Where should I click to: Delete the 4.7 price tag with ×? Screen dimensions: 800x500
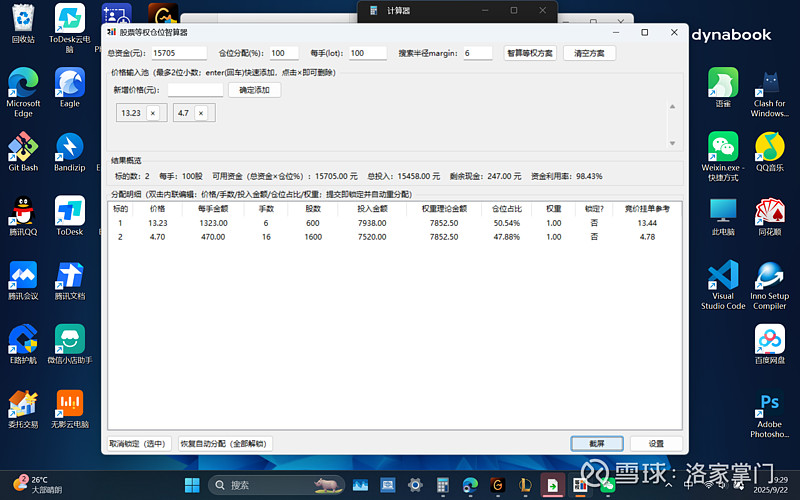(x=201, y=113)
